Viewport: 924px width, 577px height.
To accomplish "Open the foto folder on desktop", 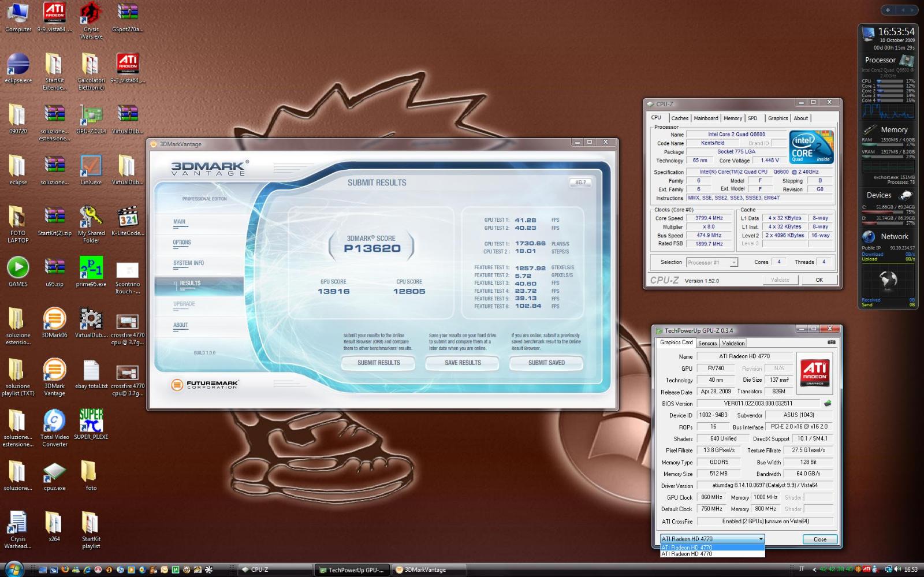I will click(x=91, y=475).
